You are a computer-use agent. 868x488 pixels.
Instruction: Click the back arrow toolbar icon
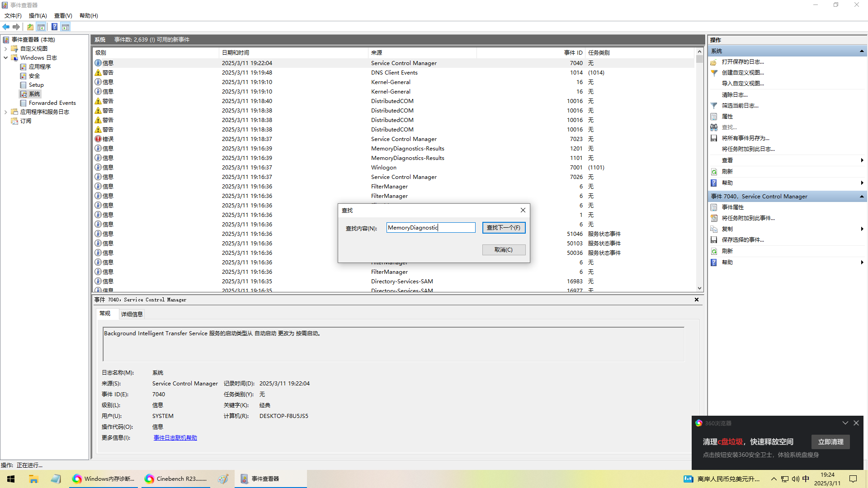6,27
